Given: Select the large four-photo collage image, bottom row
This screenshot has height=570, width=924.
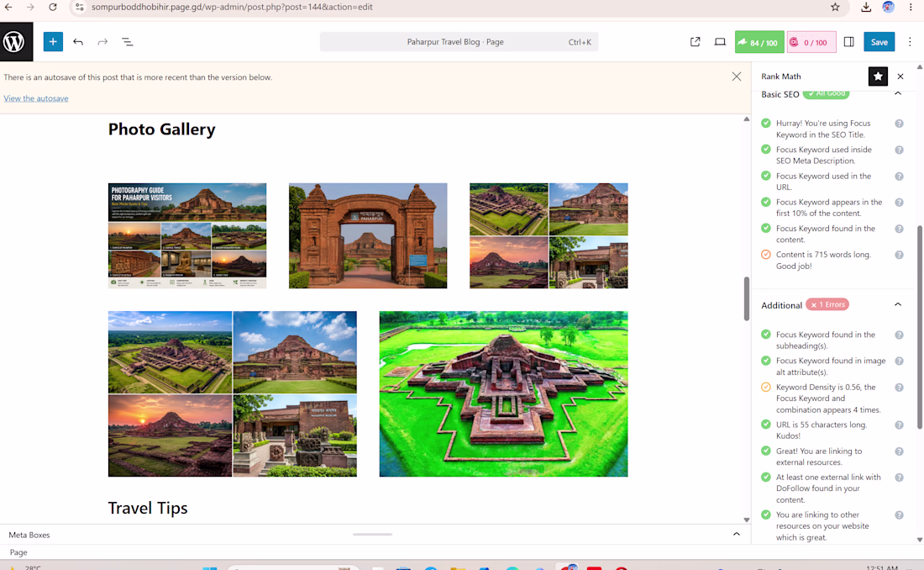Looking at the screenshot, I should pyautogui.click(x=232, y=393).
